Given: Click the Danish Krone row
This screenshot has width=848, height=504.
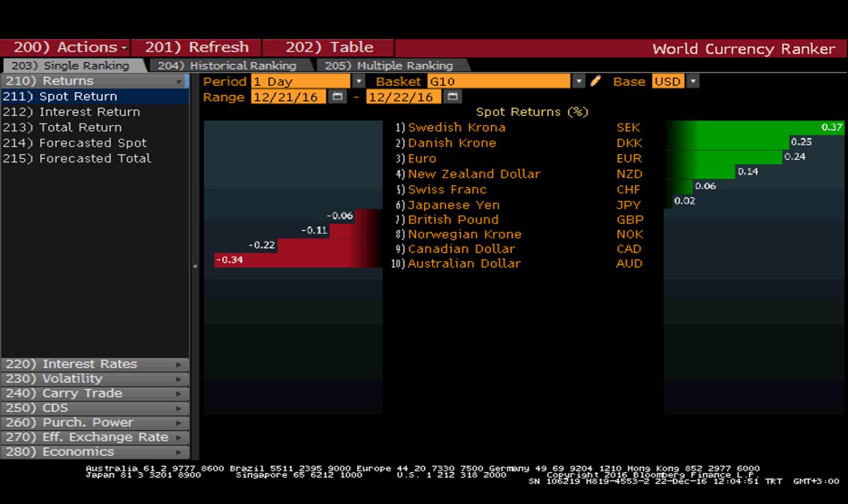Looking at the screenshot, I should pyautogui.click(x=519, y=143).
